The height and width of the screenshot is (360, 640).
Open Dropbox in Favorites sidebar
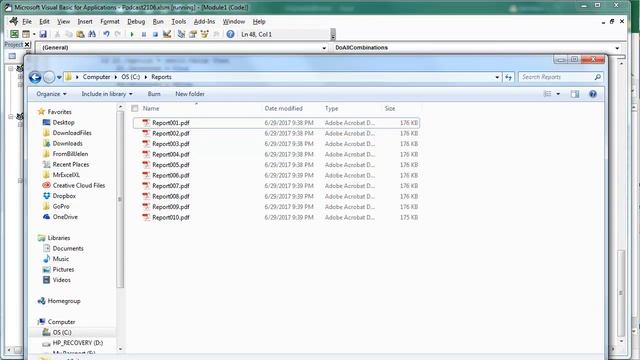click(64, 196)
